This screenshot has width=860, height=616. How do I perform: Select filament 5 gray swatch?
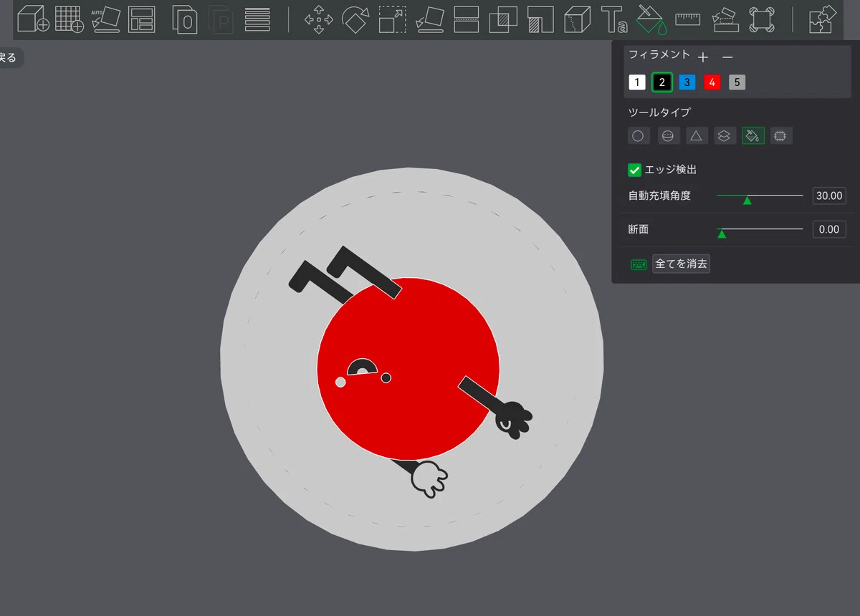point(737,82)
